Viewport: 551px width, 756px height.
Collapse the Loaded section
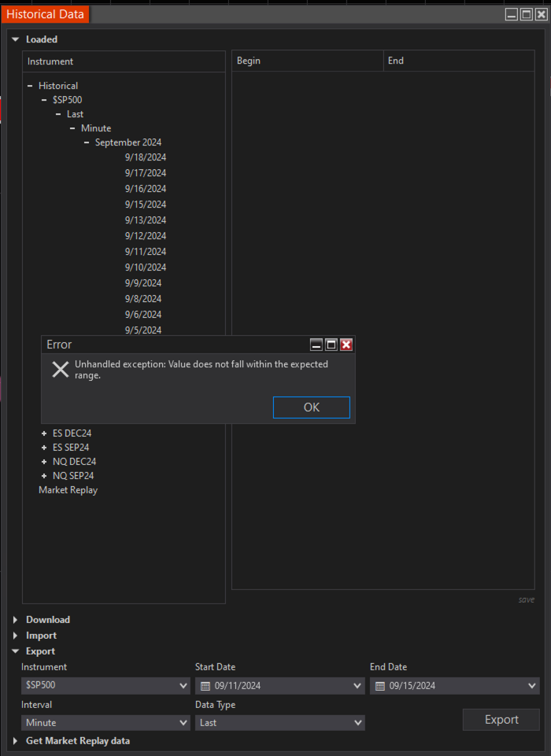coord(16,39)
